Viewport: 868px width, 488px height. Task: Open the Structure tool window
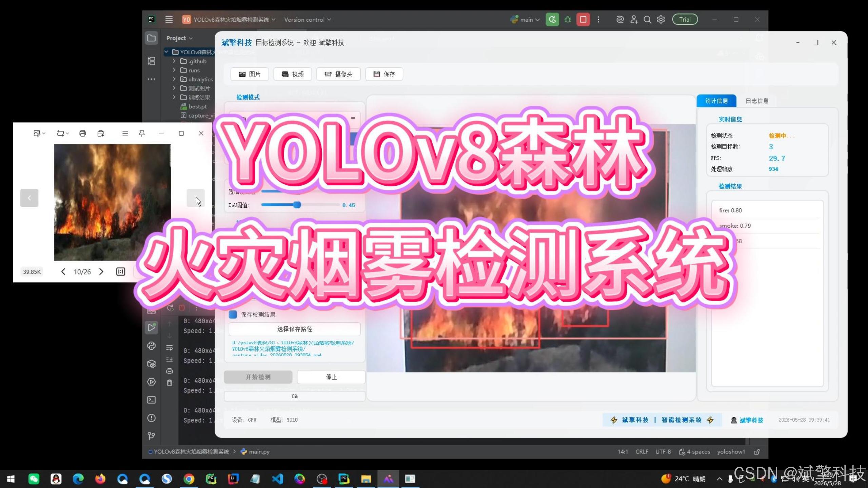click(151, 61)
